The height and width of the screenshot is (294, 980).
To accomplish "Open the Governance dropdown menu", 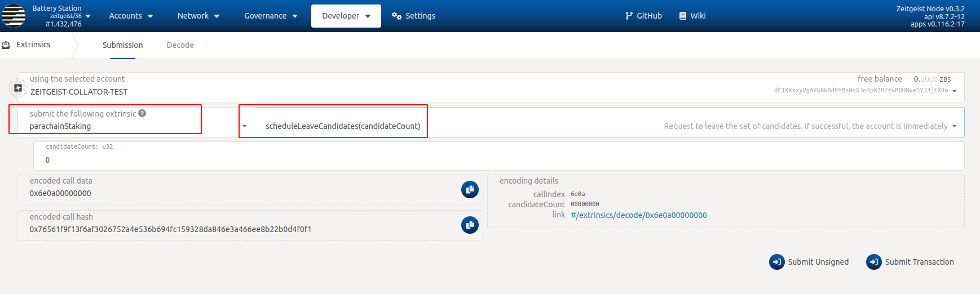I will (270, 16).
